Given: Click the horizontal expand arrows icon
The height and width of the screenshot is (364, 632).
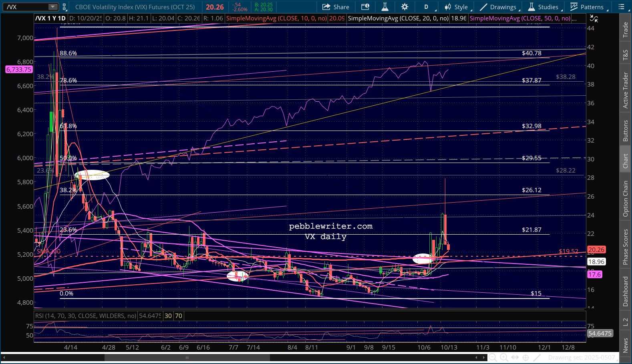Looking at the screenshot, I should 515,358.
